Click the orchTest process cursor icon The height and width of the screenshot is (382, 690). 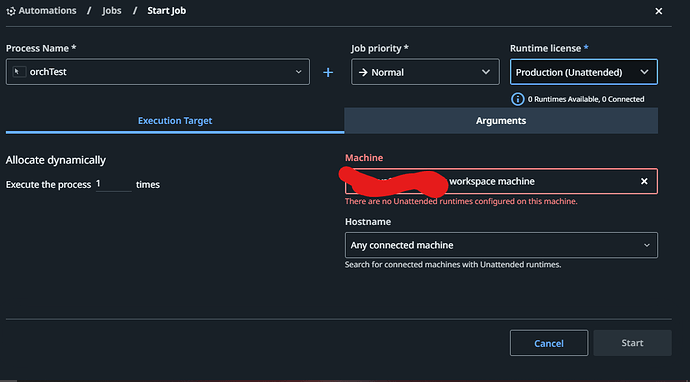[x=19, y=72]
